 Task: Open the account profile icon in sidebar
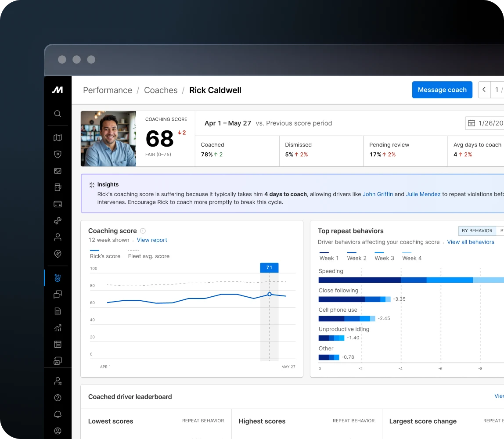point(58,431)
